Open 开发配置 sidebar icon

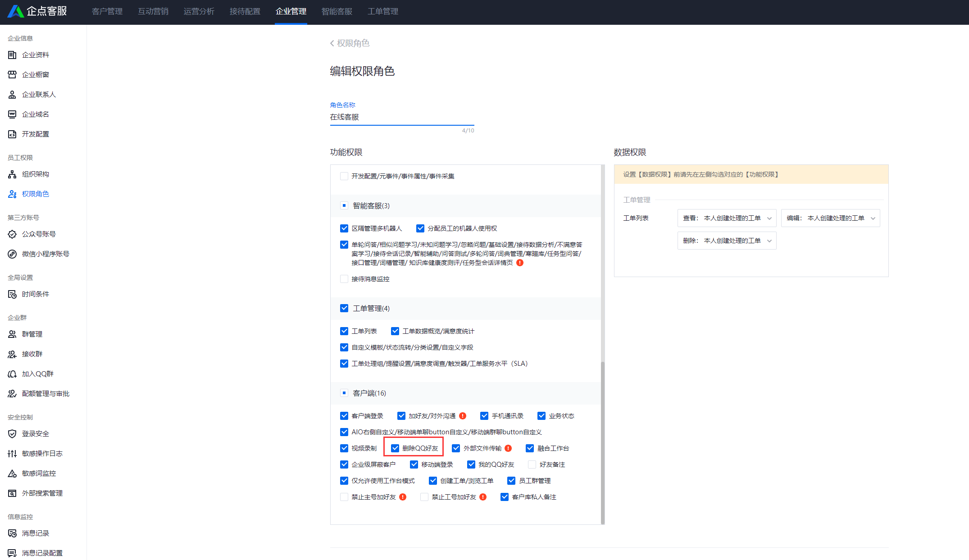(12, 134)
